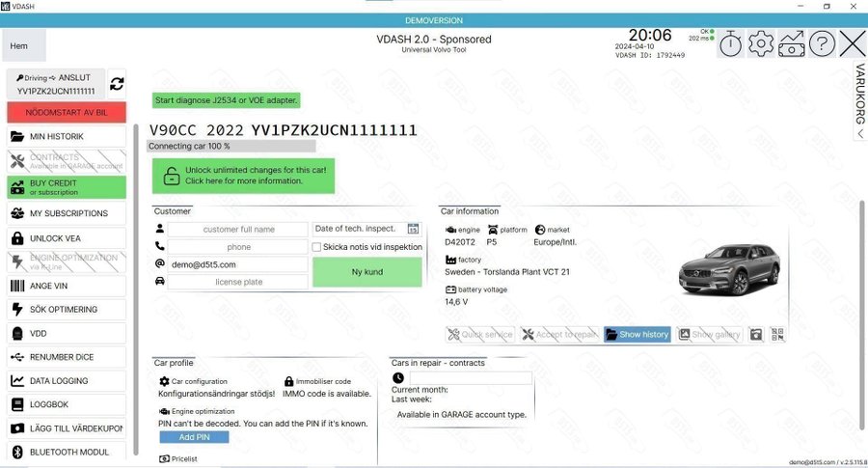Click the Show history button
Viewport: 868px width, 468px height.
[637, 334]
